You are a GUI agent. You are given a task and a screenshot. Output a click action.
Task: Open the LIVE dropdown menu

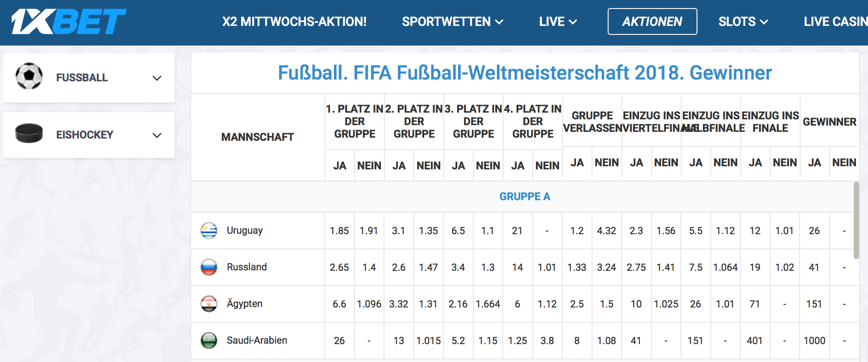click(x=558, y=21)
